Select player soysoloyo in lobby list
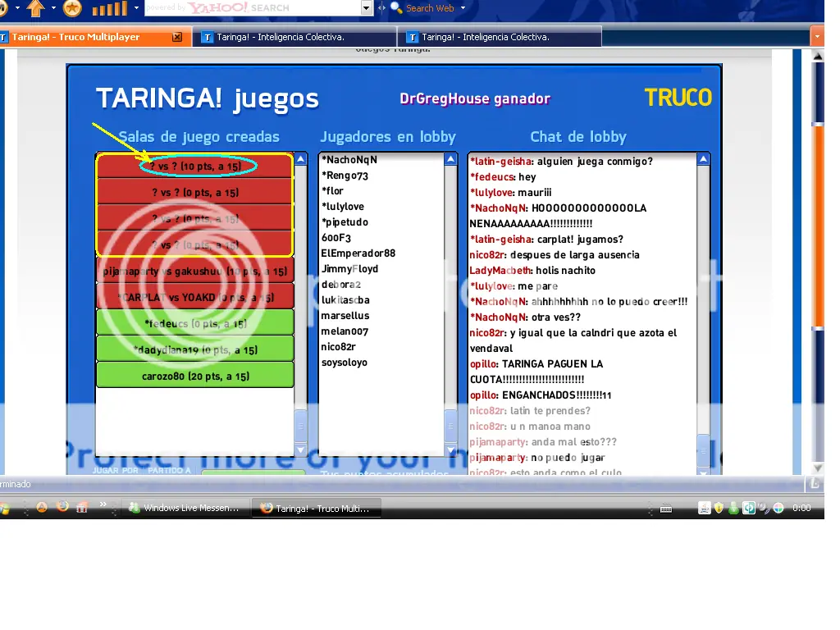 (344, 362)
